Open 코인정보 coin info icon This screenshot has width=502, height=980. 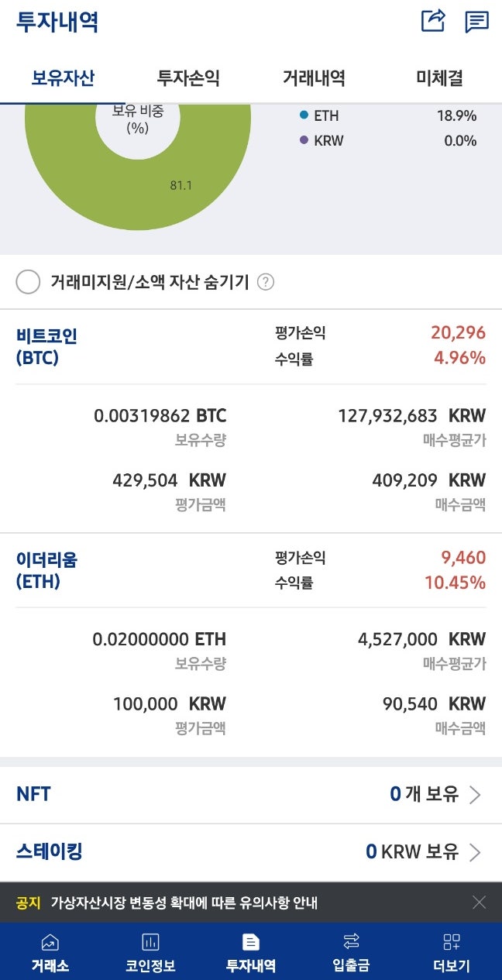click(x=150, y=942)
